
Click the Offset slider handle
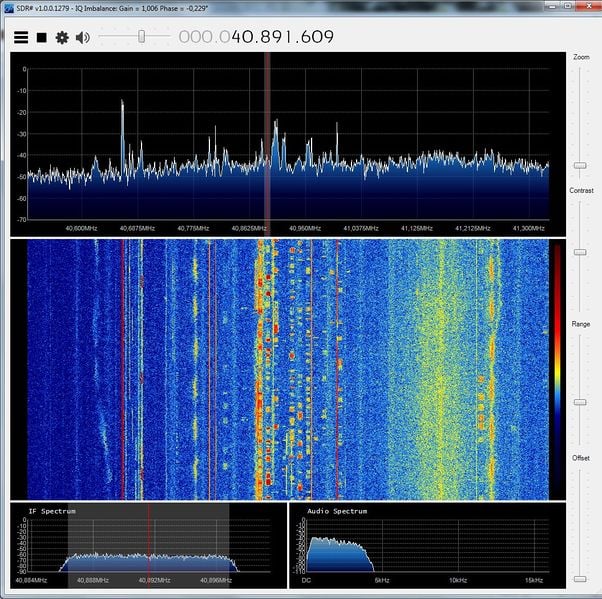pos(580,579)
